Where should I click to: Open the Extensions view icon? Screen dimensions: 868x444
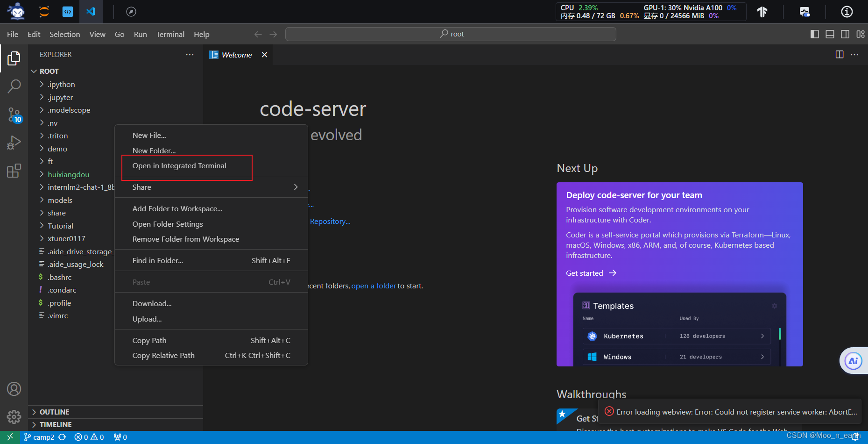(x=14, y=171)
